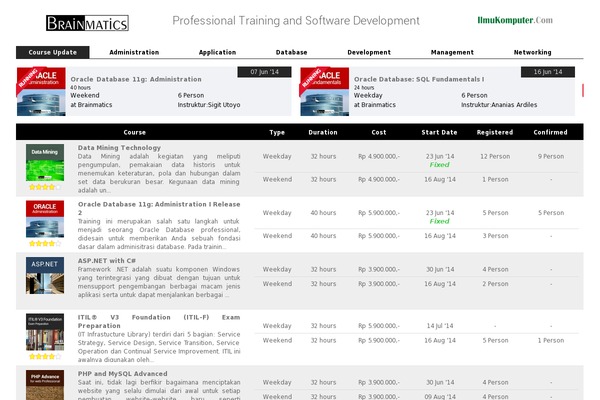Screen dimensions: 600x400
Task: Click Instruktur: Ananias Ardiles in the banner
Action: point(499,105)
